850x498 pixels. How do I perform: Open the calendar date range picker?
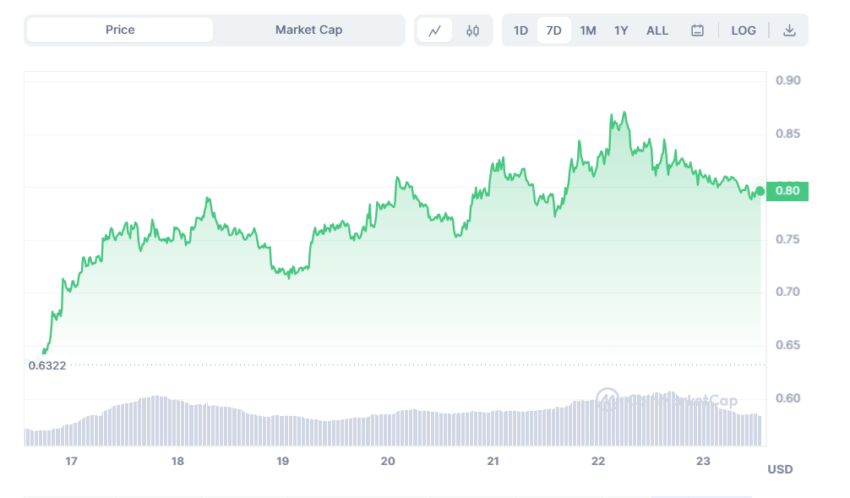(x=697, y=31)
